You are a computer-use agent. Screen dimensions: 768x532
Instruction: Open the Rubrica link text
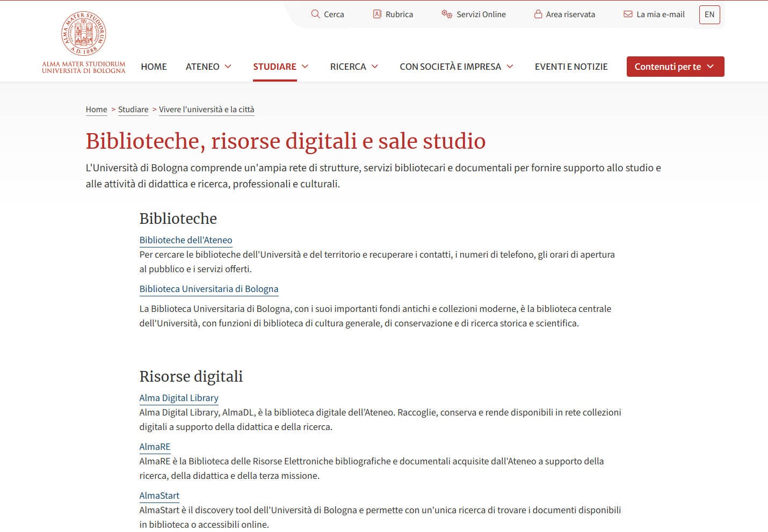399,14
